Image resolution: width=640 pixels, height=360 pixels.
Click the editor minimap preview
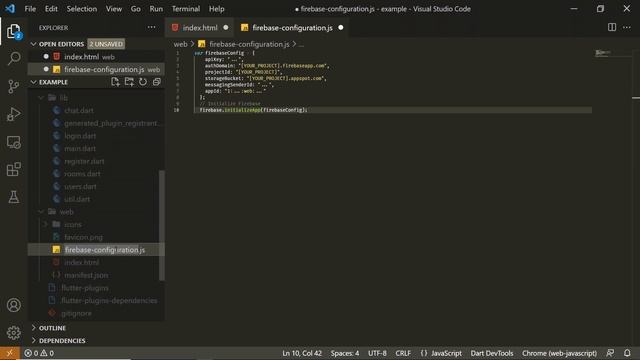click(602, 53)
